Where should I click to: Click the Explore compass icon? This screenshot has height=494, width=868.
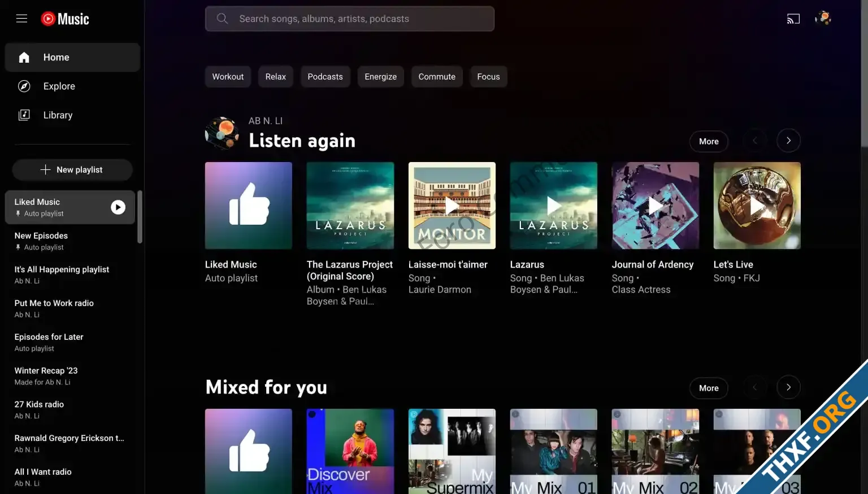pos(24,86)
